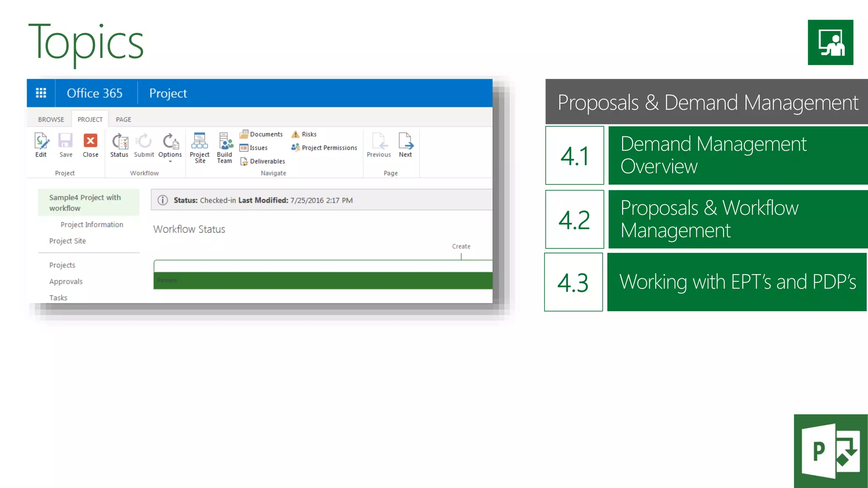The image size is (868, 488).
Task: Open Tasks sidebar link
Action: click(58, 297)
